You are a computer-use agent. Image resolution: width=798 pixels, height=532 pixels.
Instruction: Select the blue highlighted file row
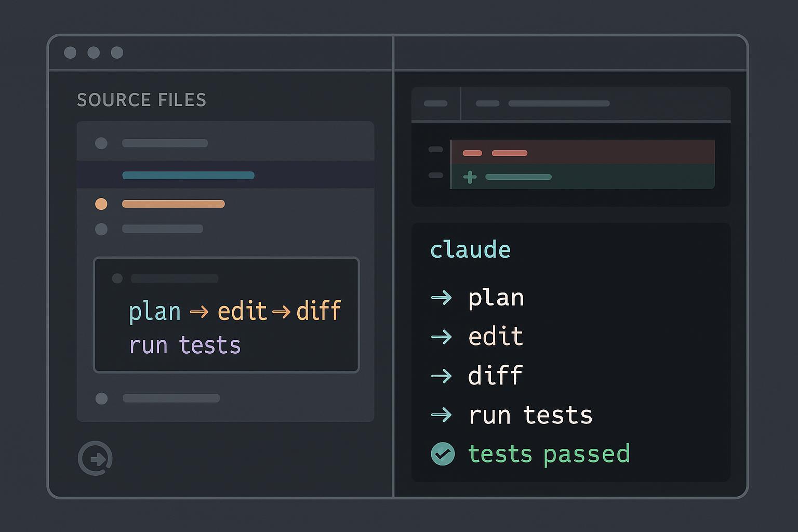188,176
